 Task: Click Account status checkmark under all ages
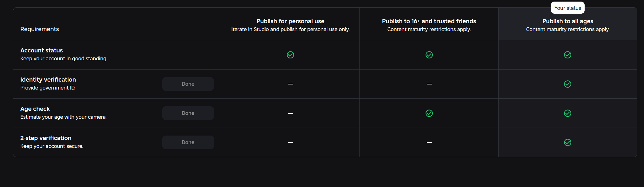click(567, 55)
